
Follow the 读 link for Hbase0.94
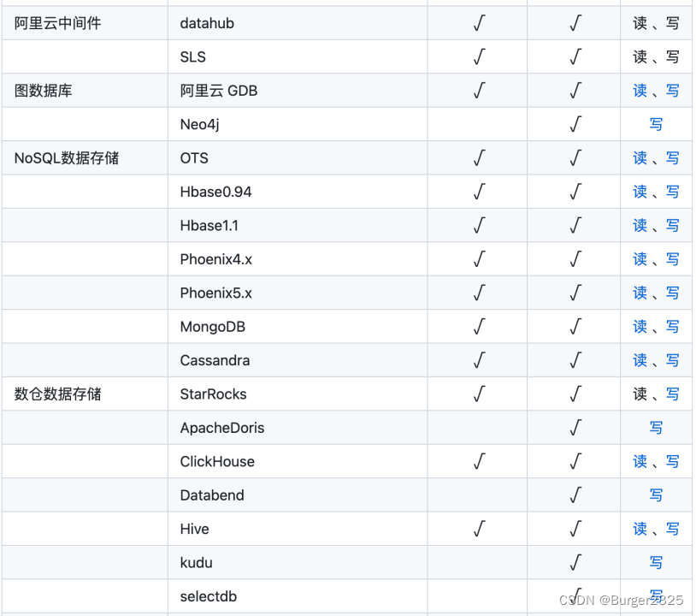point(640,192)
